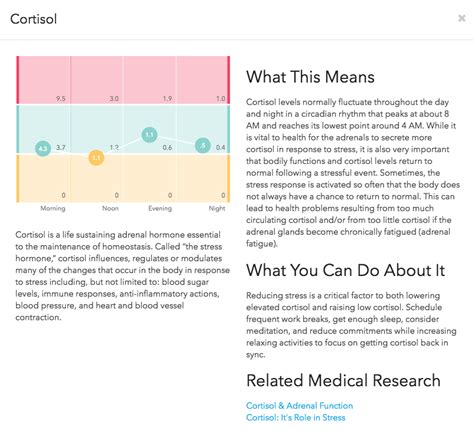Image resolution: width=474 pixels, height=447 pixels.
Task: Open the Cortisol: It's Role in Stress link
Action: 296,417
